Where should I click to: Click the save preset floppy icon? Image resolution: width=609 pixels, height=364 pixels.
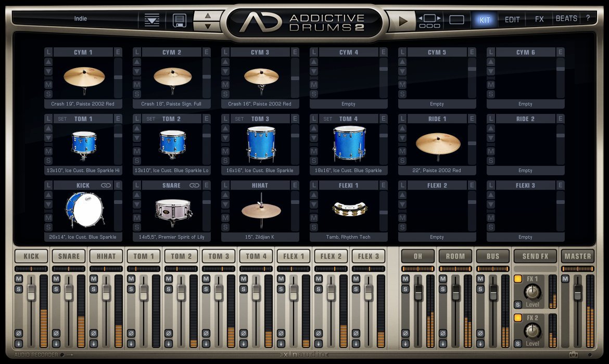[x=180, y=20]
